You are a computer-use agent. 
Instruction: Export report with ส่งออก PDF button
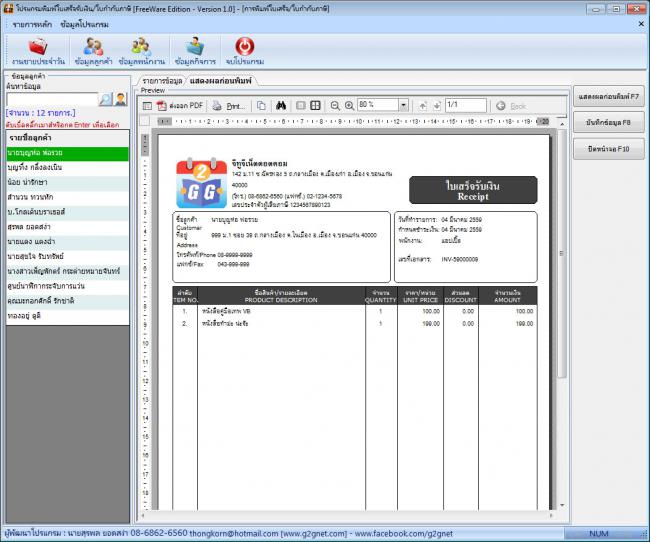(181, 105)
